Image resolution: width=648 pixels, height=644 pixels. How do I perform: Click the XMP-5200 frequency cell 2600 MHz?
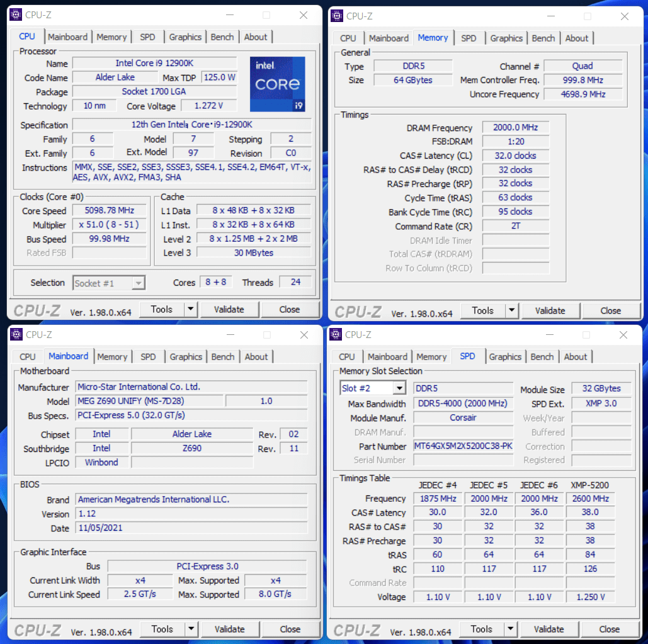coord(590,499)
